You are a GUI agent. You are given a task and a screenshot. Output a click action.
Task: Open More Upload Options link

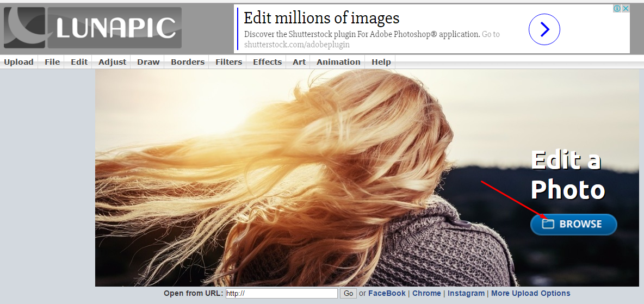point(531,293)
